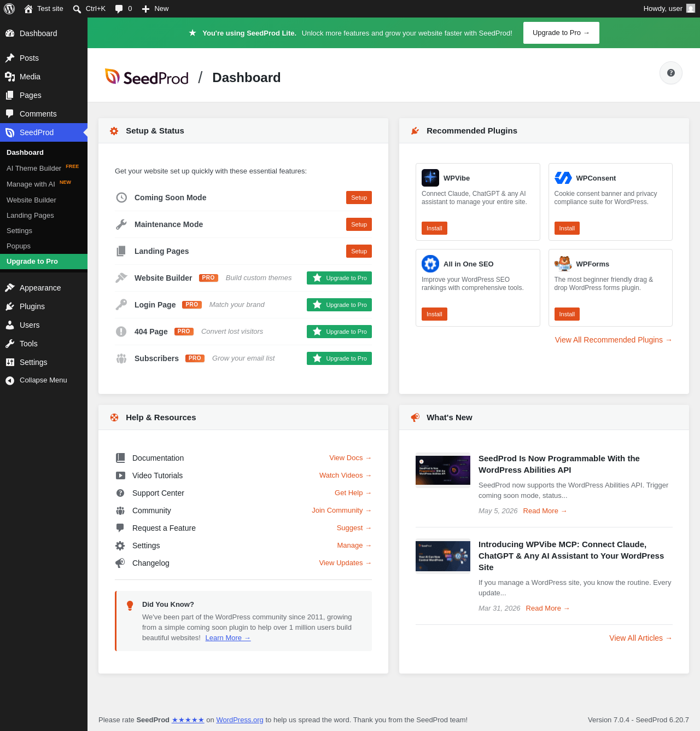Screen dimensions: 700x731
Task: Open Appearance in the admin sidebar
Action: (x=44, y=288)
